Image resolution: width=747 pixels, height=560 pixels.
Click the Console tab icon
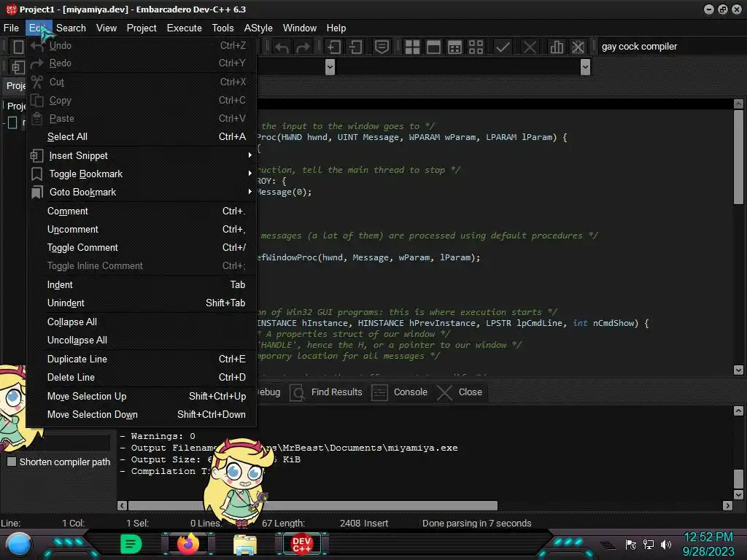click(x=379, y=392)
